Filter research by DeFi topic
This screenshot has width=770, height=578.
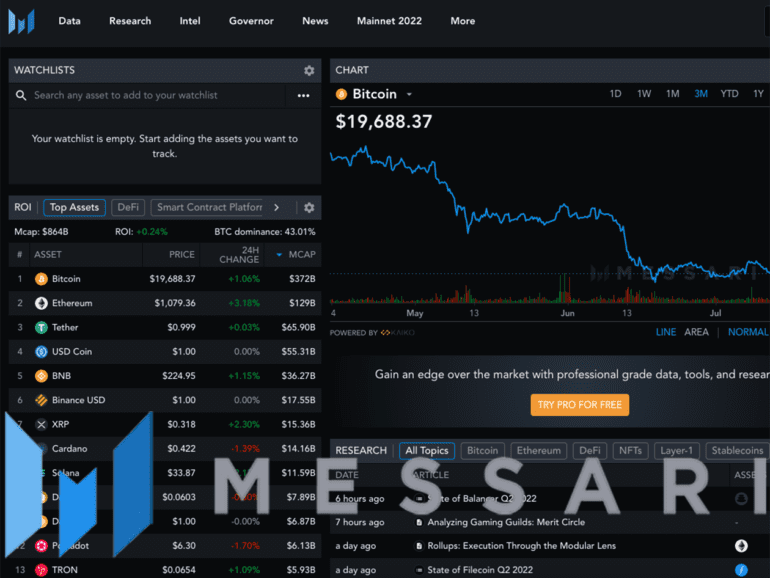tap(590, 451)
